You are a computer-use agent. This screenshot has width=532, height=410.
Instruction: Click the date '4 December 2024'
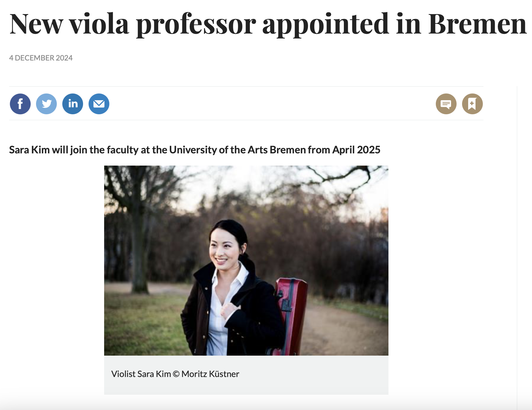coord(41,58)
